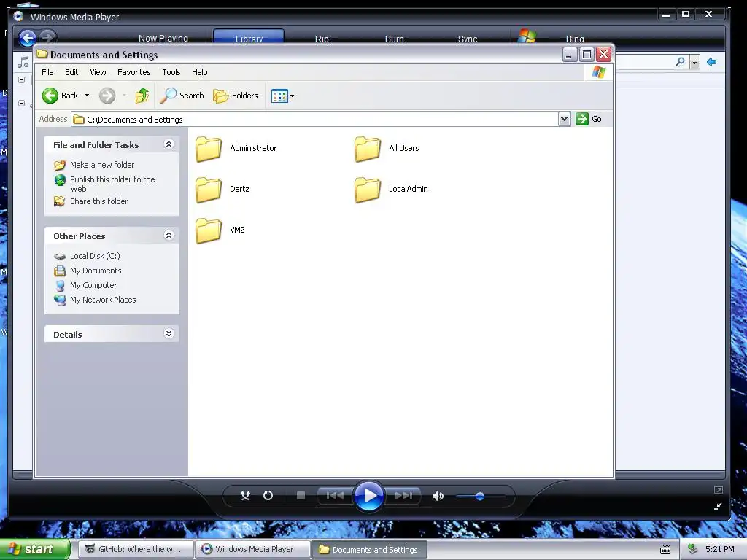Select the All Users folder icon

tap(368, 149)
